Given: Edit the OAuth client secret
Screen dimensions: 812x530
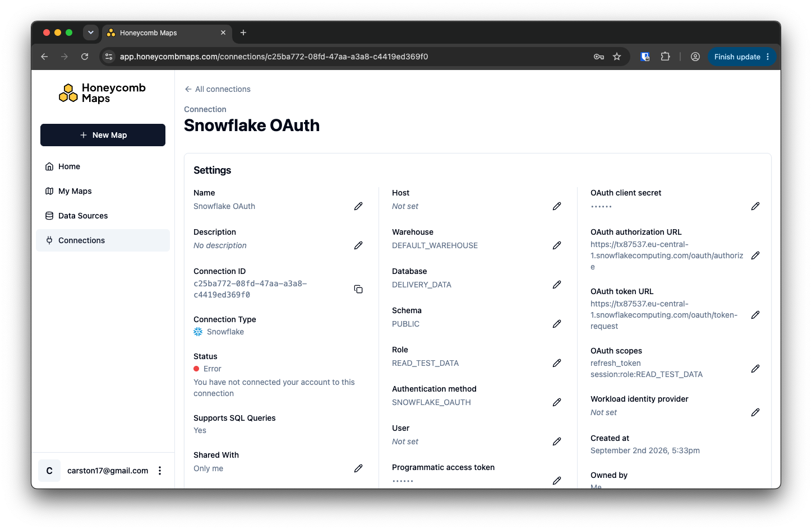Looking at the screenshot, I should [x=755, y=206].
